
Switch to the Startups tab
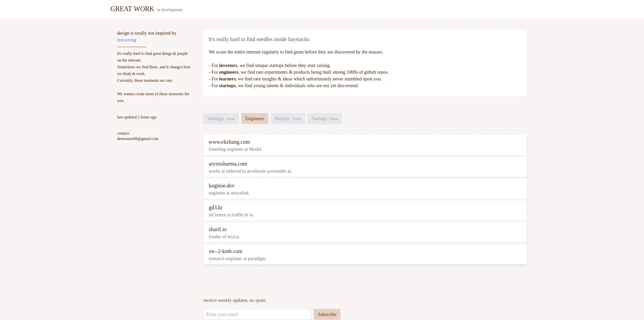point(325,118)
